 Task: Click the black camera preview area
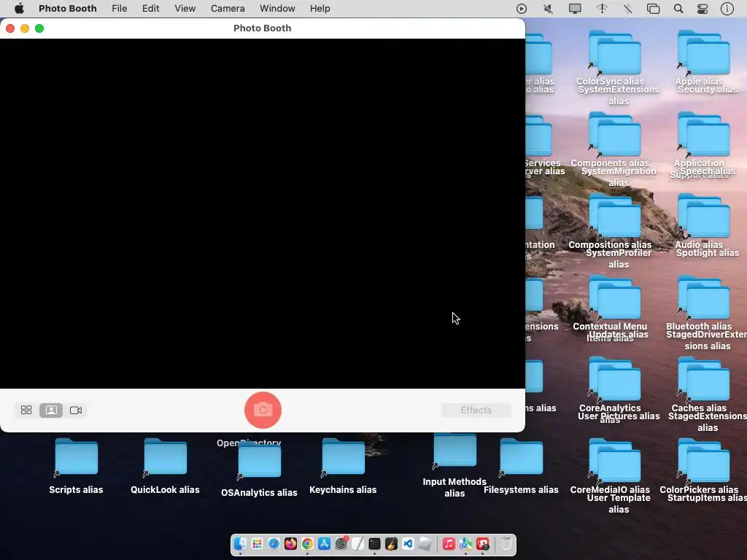point(263,214)
